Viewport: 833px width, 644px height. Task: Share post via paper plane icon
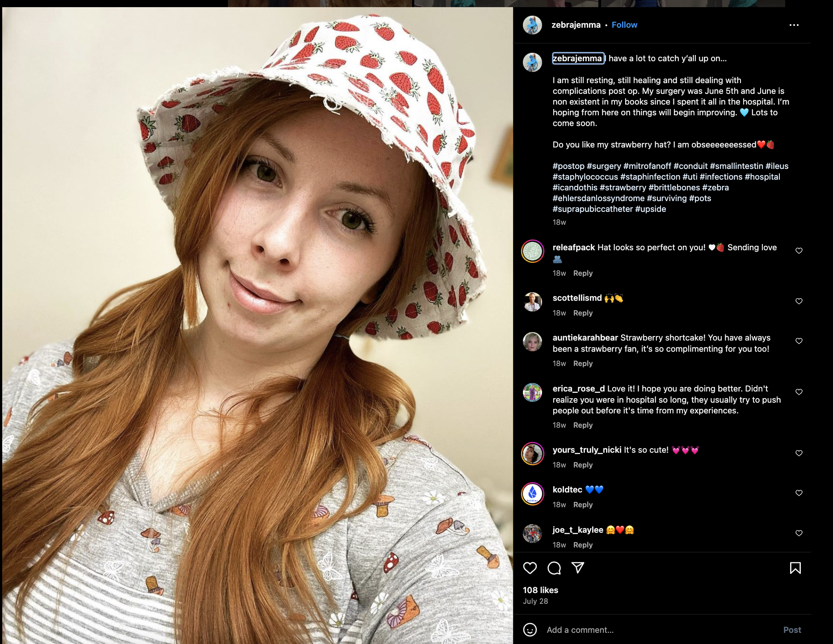(x=578, y=568)
